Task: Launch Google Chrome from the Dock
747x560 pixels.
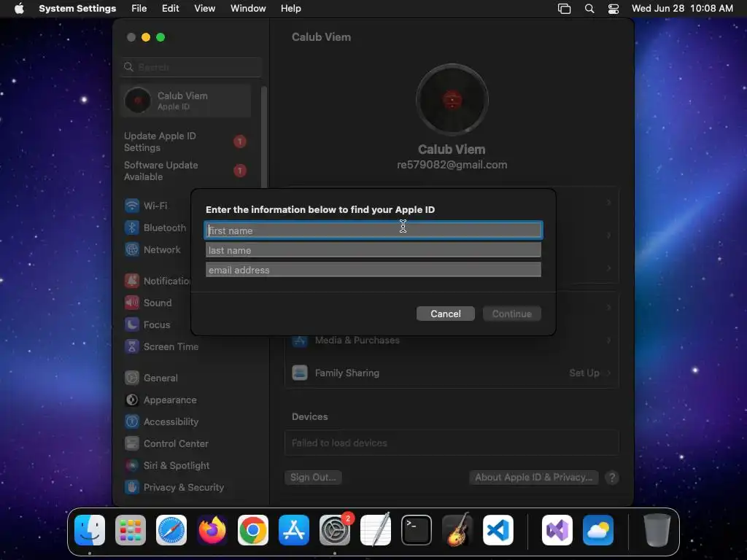Action: pos(253,530)
